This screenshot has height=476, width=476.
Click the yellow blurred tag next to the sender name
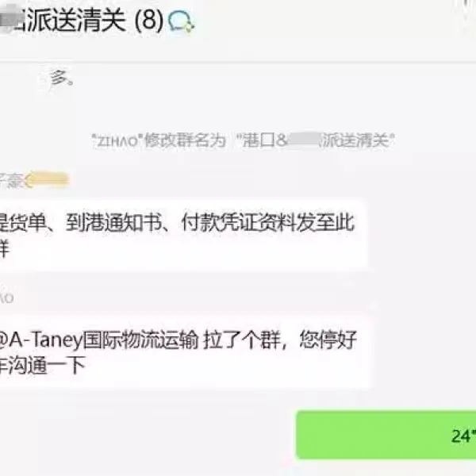point(48,180)
